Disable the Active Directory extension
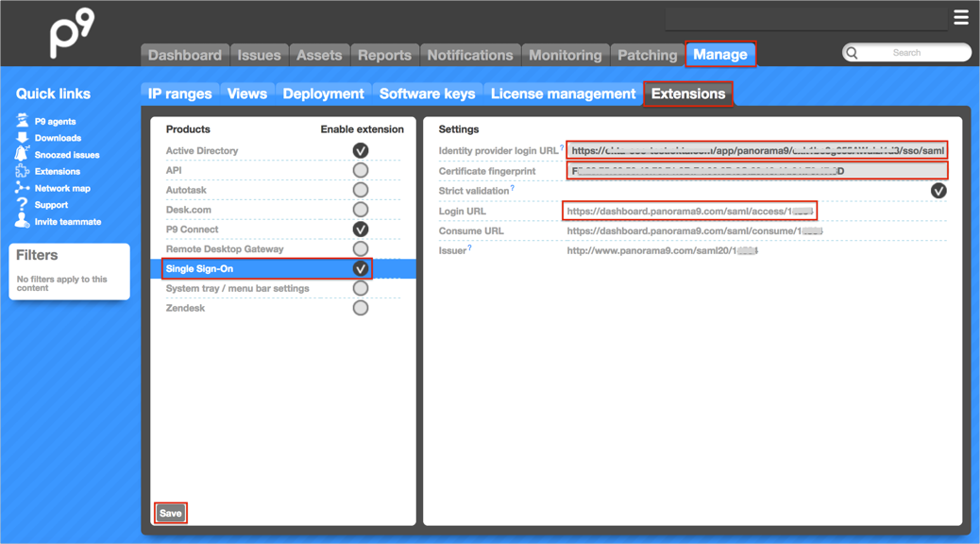The width and height of the screenshot is (980, 544). coord(361,151)
